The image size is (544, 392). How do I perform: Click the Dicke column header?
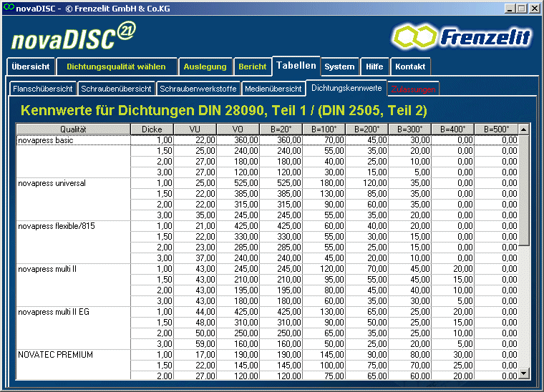pos(152,129)
